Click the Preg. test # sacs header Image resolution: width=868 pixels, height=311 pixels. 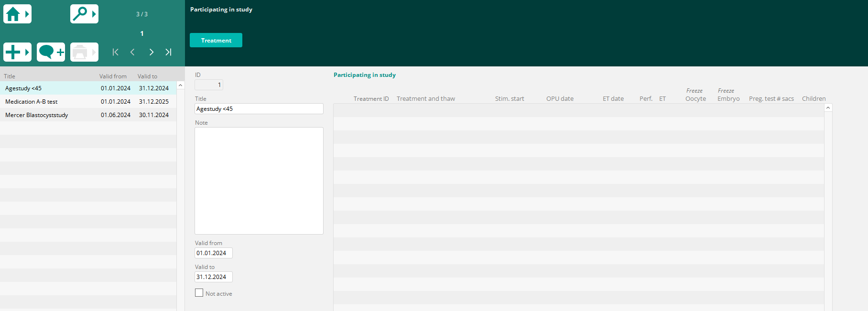tap(771, 99)
